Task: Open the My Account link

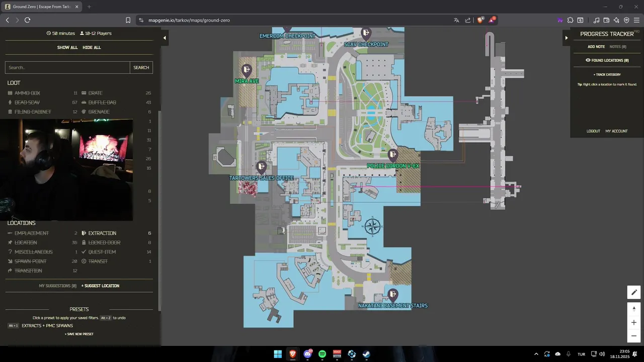Action: [x=616, y=131]
